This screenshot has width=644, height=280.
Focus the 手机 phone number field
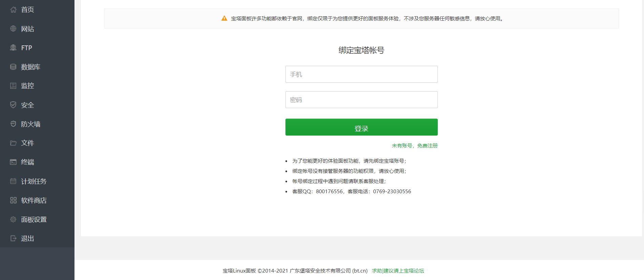click(x=361, y=74)
